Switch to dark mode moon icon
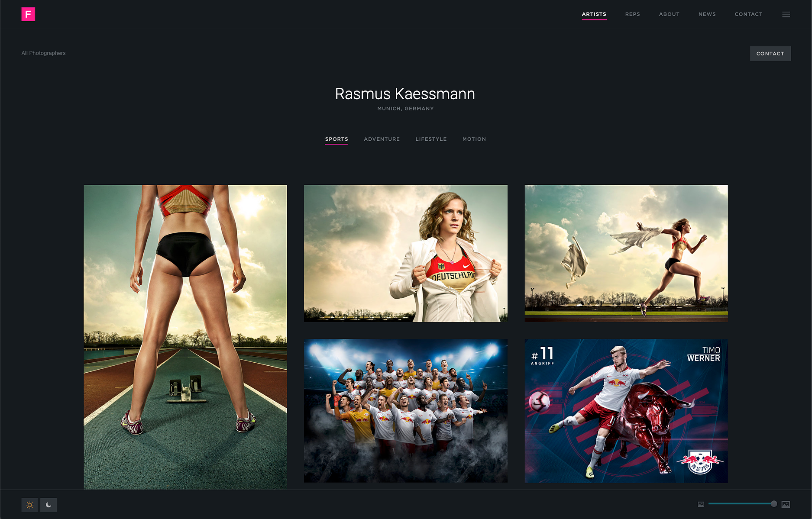Screen dimensions: 812x519 pyautogui.click(x=49, y=505)
